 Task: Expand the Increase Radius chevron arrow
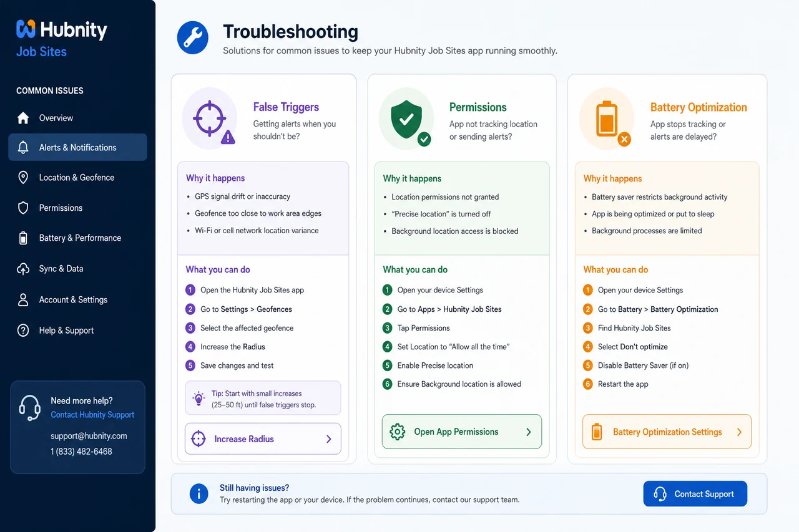(x=329, y=439)
